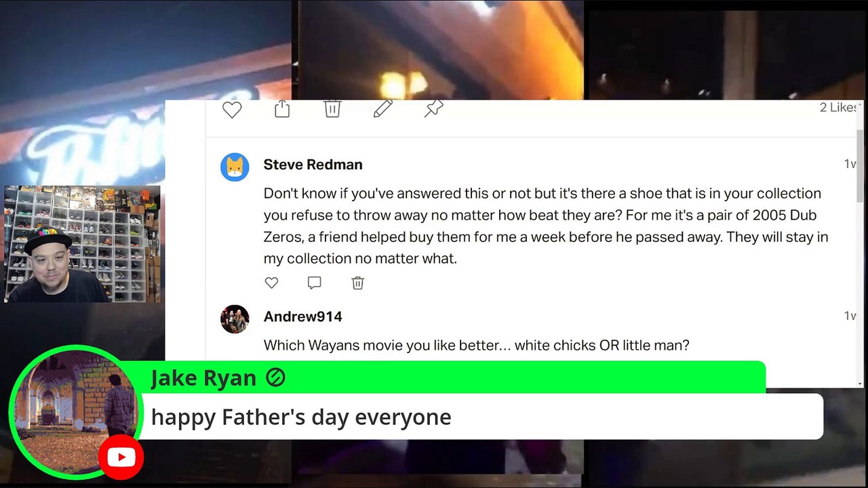
Task: Click the Jake Ryan name banner
Action: pyautogui.click(x=451, y=378)
